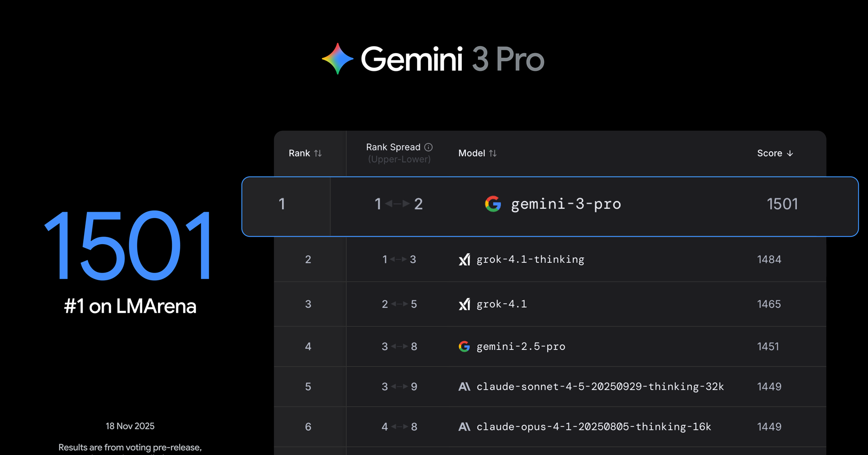Click the #1 on LMArena text
The image size is (868, 455).
[130, 306]
